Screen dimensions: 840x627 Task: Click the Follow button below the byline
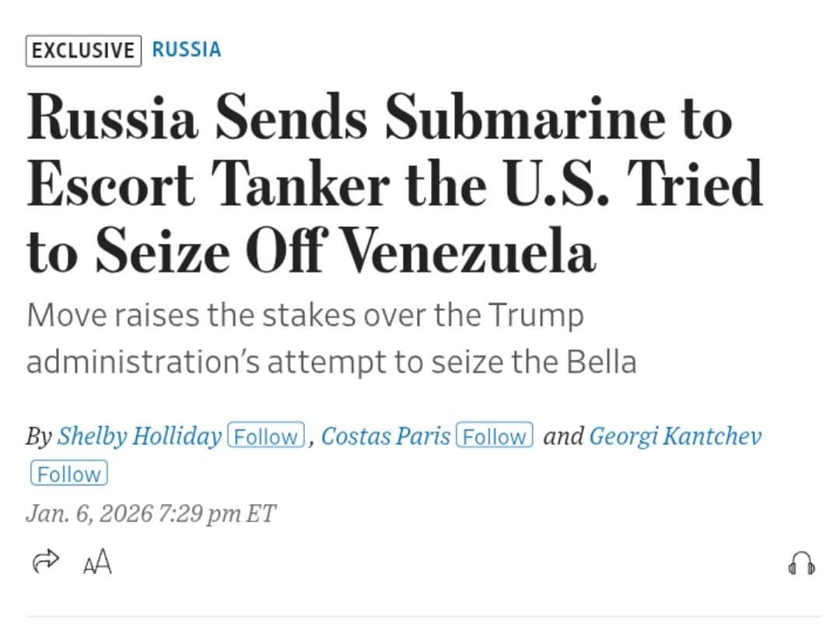point(68,473)
